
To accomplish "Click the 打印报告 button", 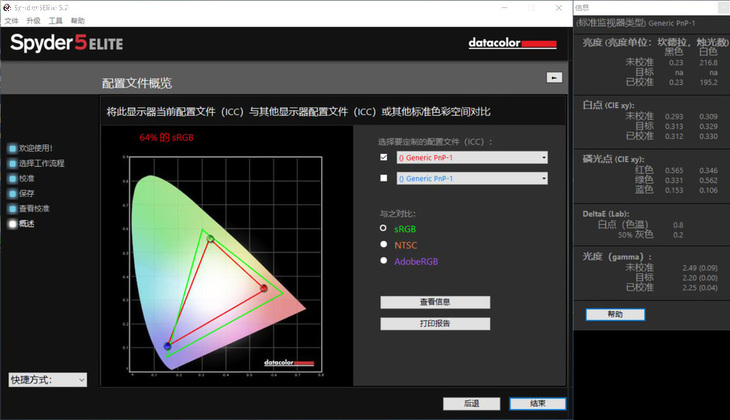I will 435,323.
